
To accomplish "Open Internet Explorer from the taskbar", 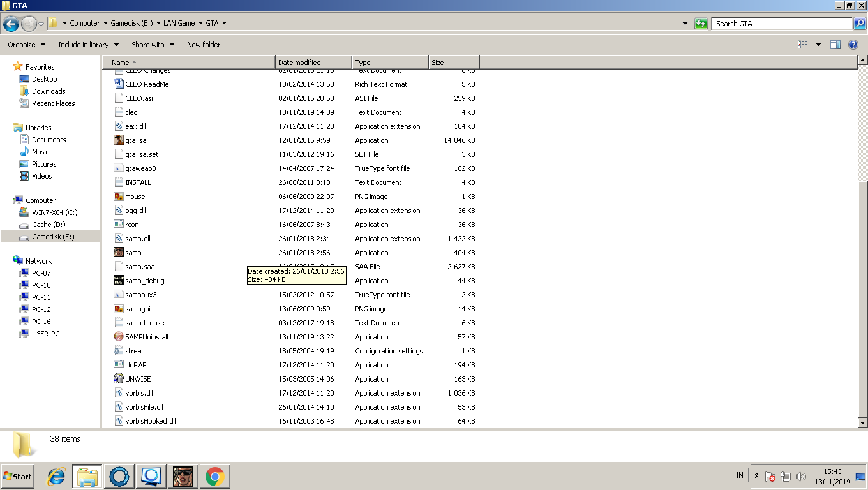I will click(57, 477).
